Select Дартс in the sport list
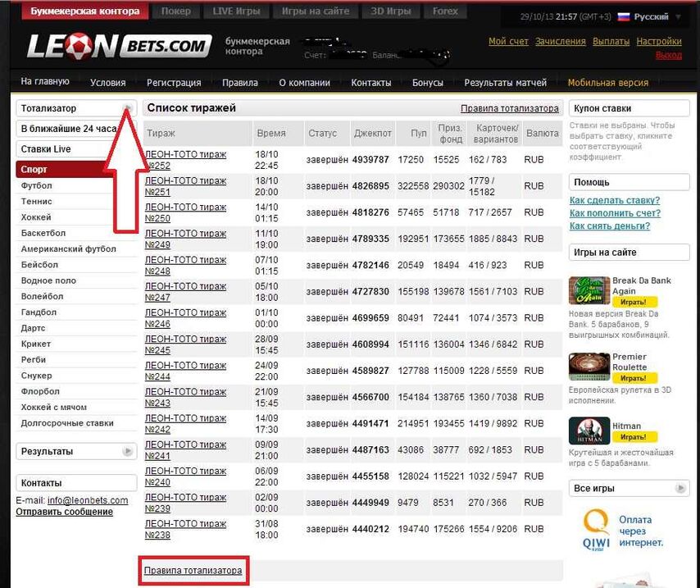Screen dimensions: 700x588 point(33,328)
